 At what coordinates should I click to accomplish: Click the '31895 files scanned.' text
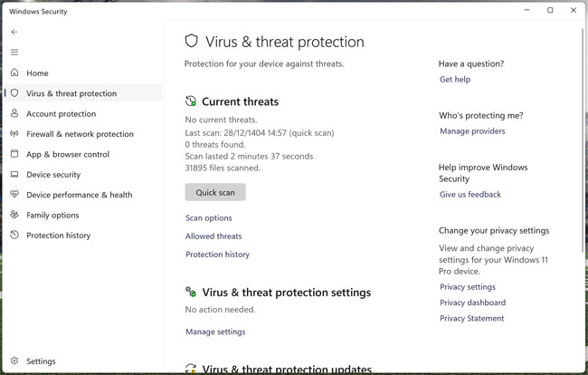(223, 168)
